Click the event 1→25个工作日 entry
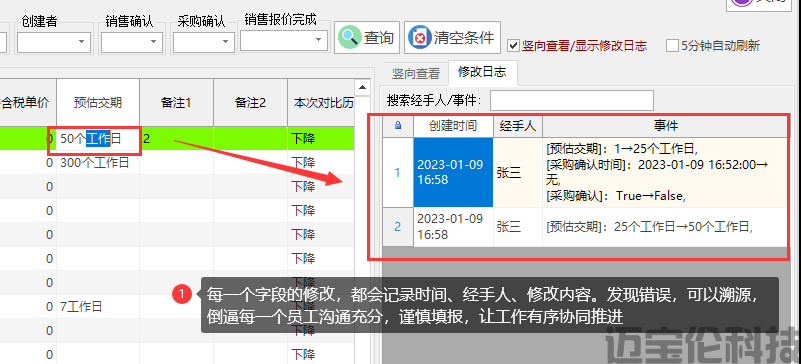 [x=622, y=150]
